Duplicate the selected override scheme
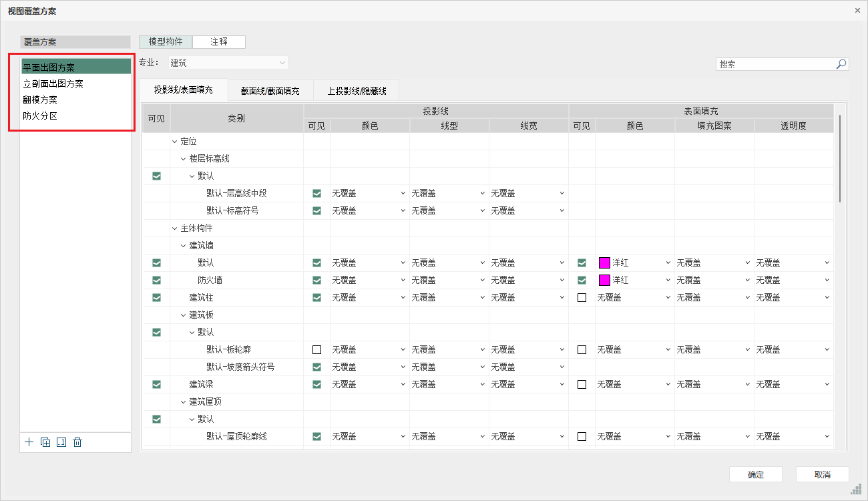The height and width of the screenshot is (501, 868). pos(45,442)
